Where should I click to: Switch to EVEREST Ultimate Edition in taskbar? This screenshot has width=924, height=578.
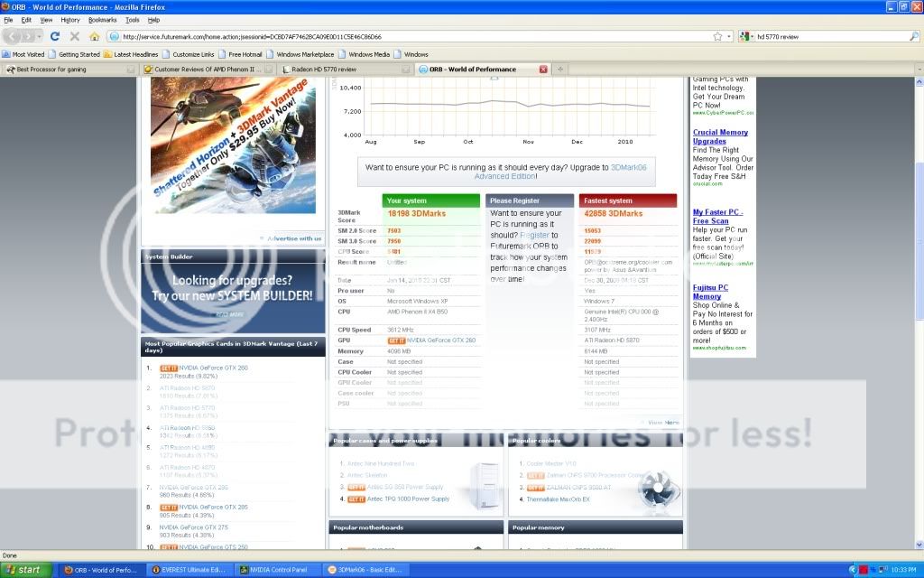189,570
